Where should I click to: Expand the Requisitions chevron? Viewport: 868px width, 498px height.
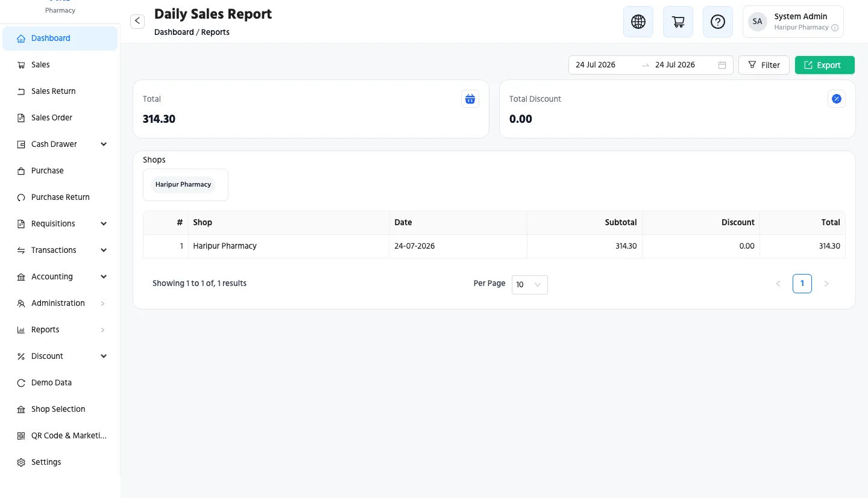(104, 224)
